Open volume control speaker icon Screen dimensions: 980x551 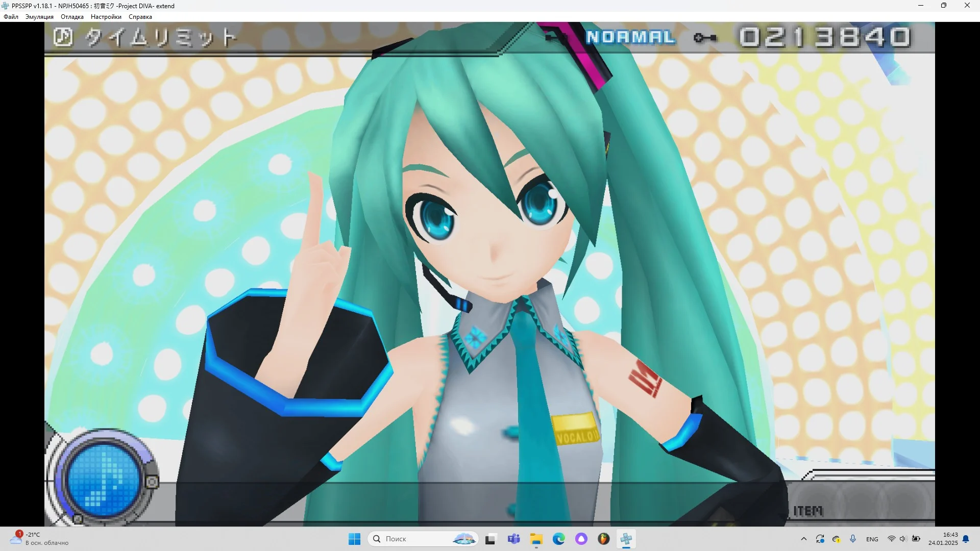(x=903, y=539)
